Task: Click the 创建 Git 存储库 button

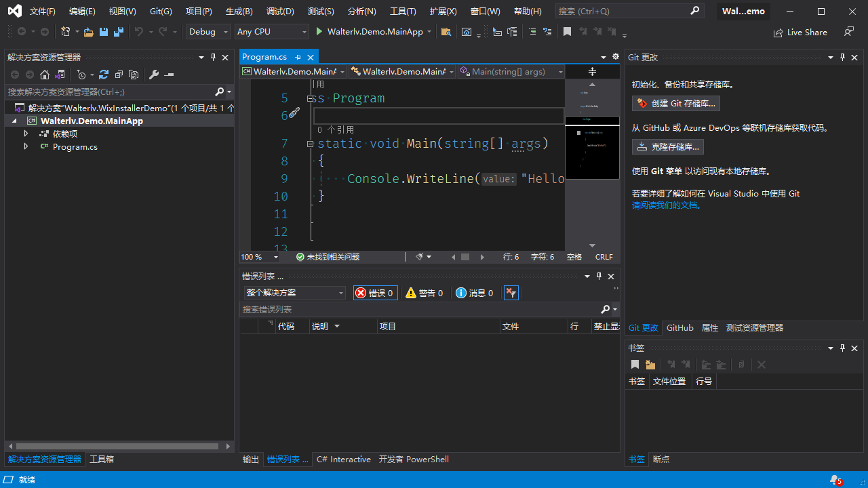Action: [x=676, y=104]
